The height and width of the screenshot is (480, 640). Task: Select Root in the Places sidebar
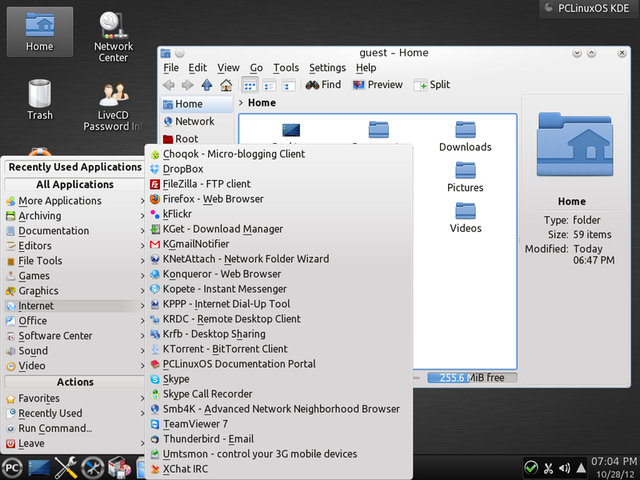click(197, 139)
